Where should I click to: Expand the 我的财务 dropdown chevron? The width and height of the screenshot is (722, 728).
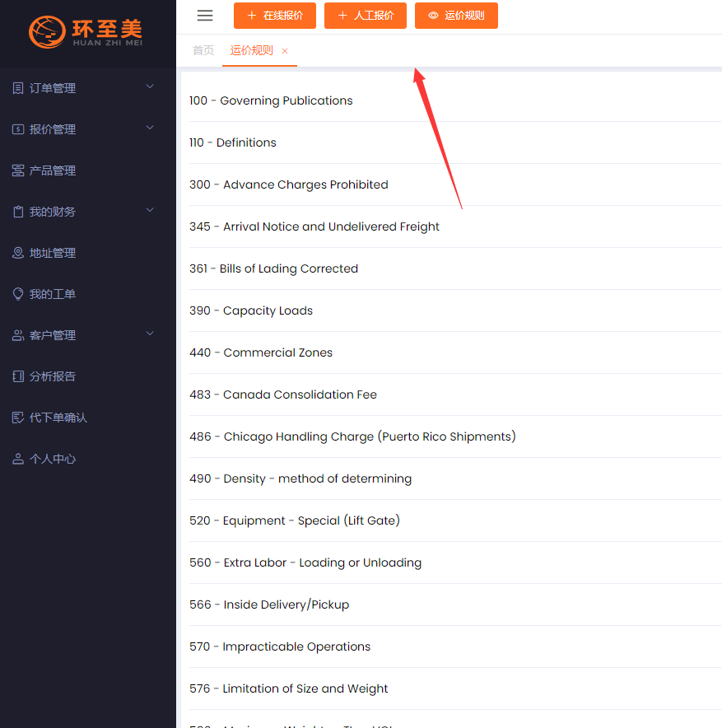tap(150, 210)
